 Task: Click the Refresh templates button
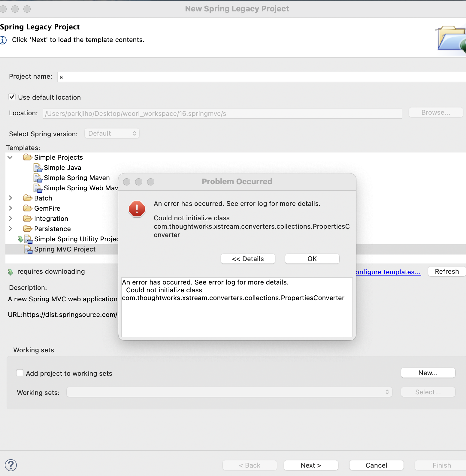tap(447, 271)
